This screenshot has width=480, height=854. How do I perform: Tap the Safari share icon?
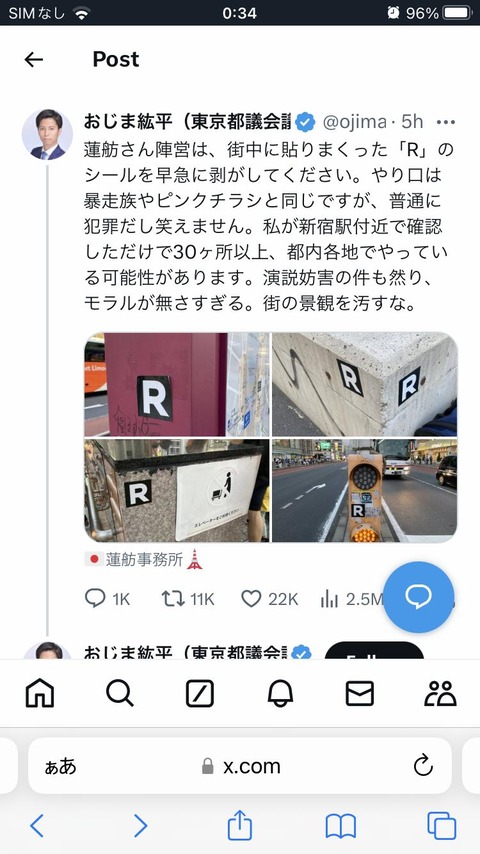click(240, 825)
